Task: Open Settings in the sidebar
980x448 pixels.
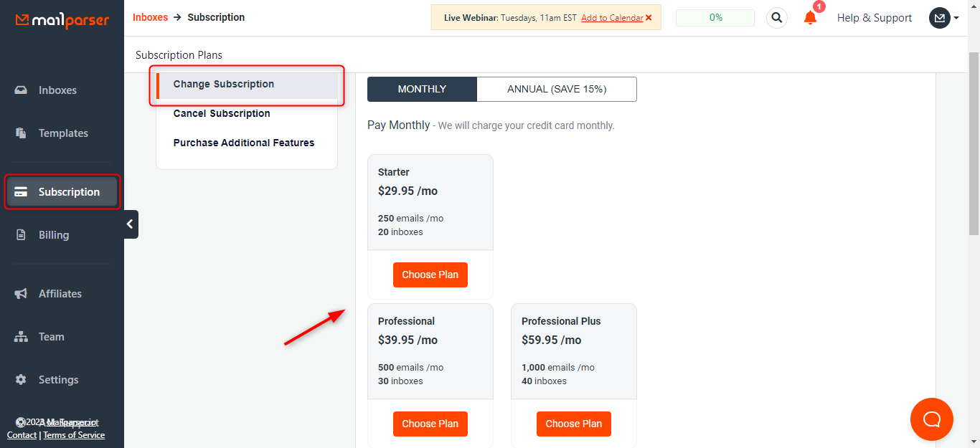Action: [x=59, y=380]
